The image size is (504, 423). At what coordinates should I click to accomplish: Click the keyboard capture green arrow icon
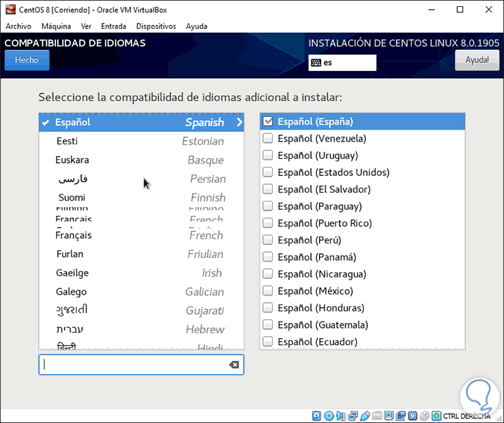coord(436,415)
